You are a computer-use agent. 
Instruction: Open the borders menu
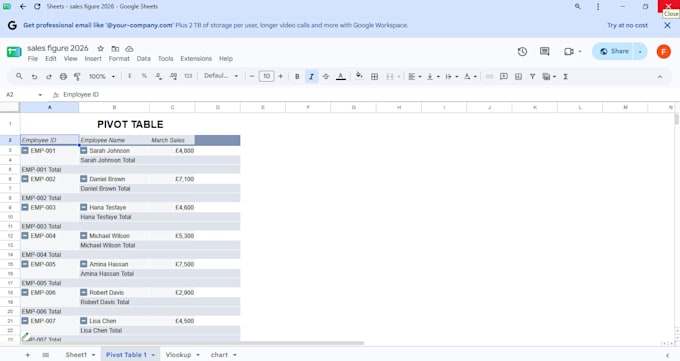375,76
